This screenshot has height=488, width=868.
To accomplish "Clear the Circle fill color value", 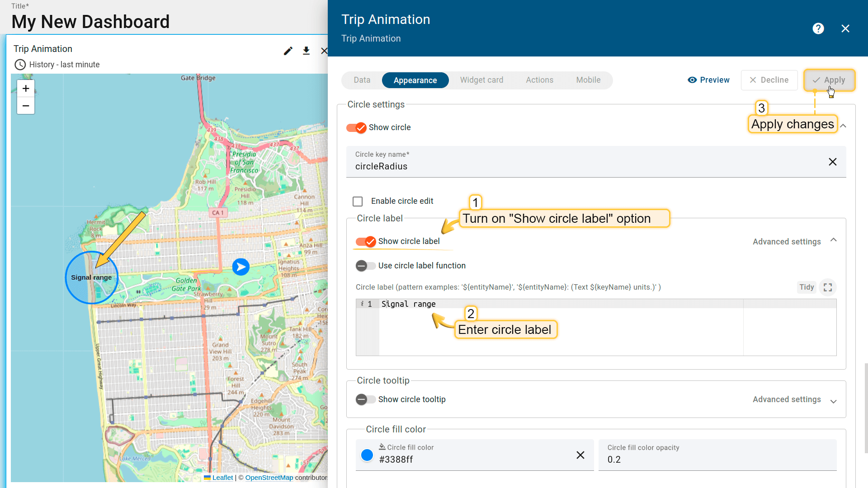I will tap(580, 455).
